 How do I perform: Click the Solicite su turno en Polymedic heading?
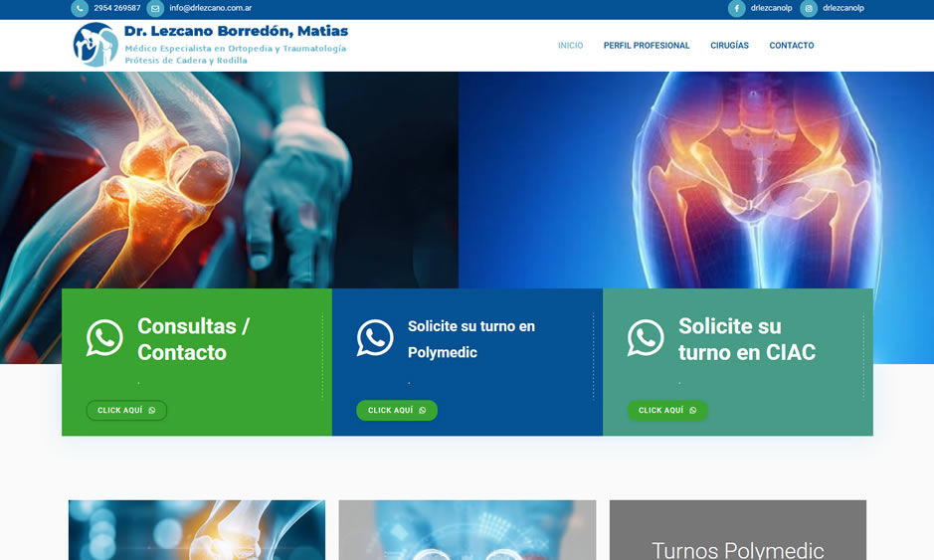pos(471,339)
